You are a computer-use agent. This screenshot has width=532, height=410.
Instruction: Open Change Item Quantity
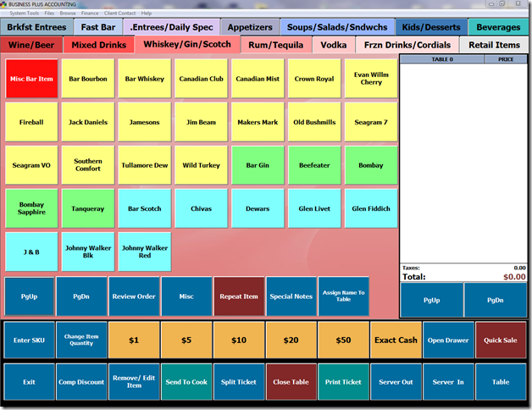tap(81, 340)
